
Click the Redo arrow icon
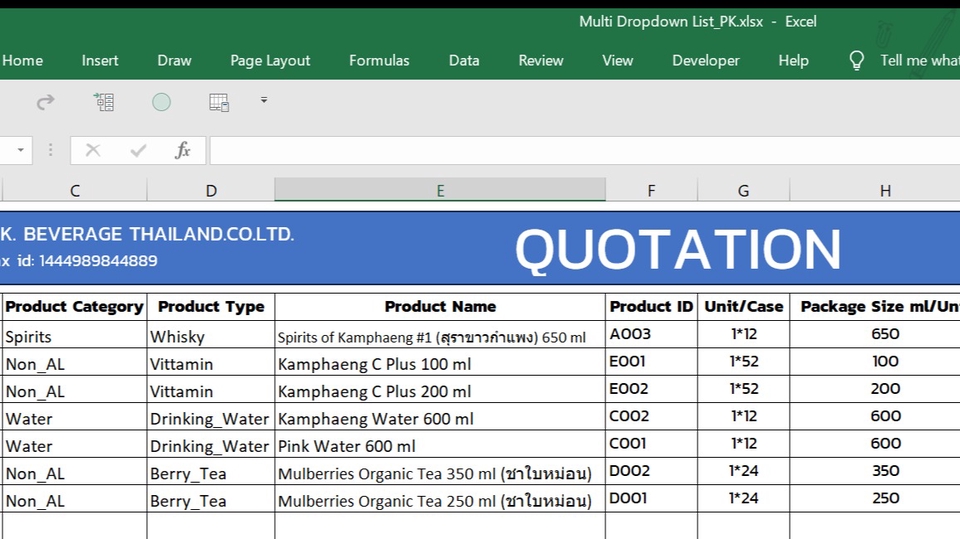point(45,102)
